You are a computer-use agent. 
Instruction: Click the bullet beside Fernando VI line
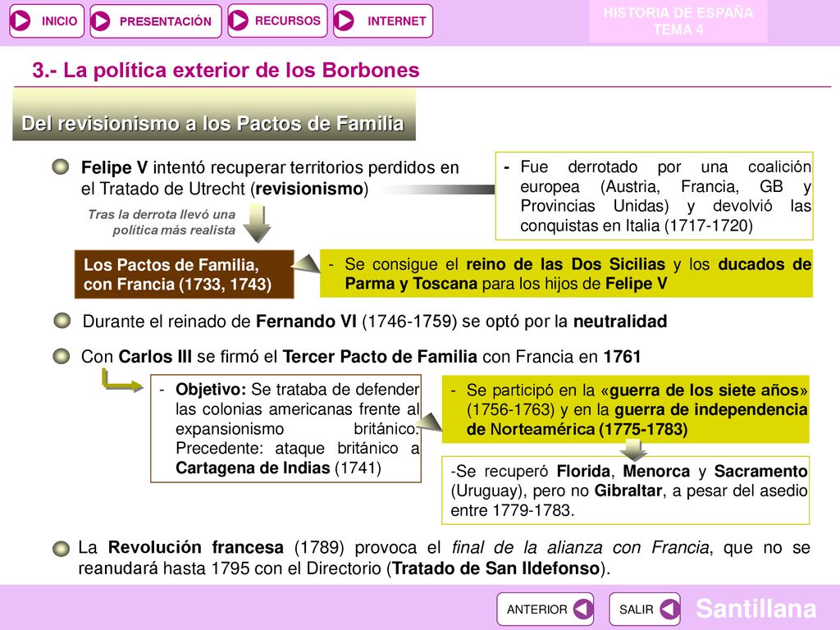click(62, 321)
